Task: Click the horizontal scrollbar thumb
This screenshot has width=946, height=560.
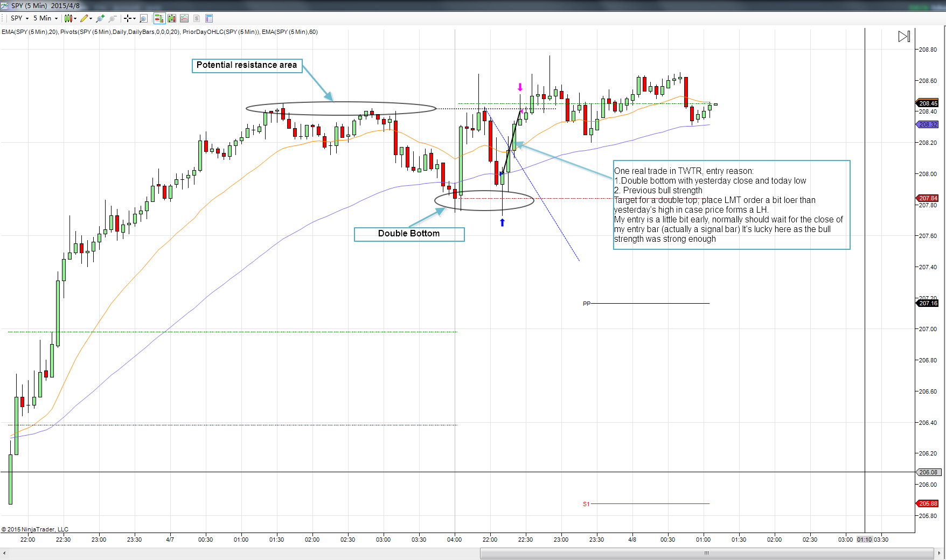Action: pyautogui.click(x=707, y=553)
